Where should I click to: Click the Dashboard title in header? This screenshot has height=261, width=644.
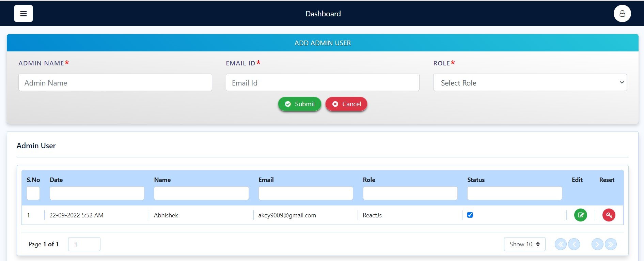click(323, 14)
